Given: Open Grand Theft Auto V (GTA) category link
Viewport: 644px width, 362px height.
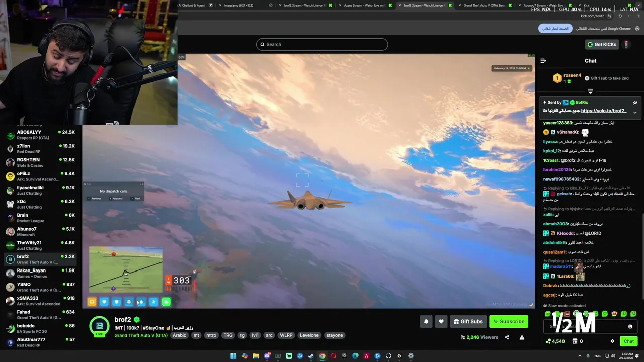Looking at the screenshot, I should pos(141,335).
